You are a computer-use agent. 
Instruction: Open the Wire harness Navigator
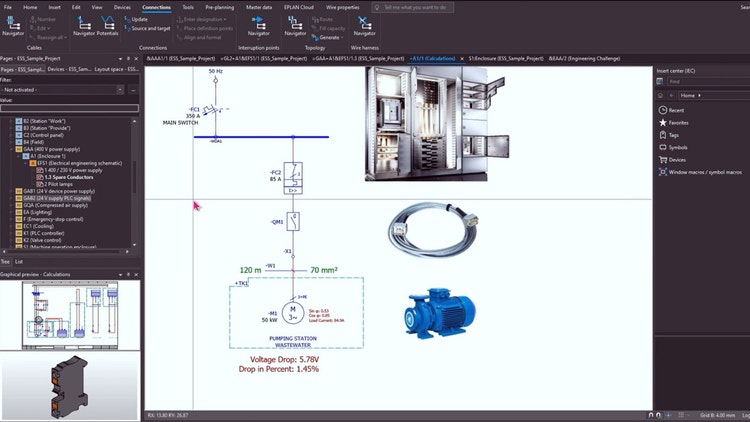(364, 25)
